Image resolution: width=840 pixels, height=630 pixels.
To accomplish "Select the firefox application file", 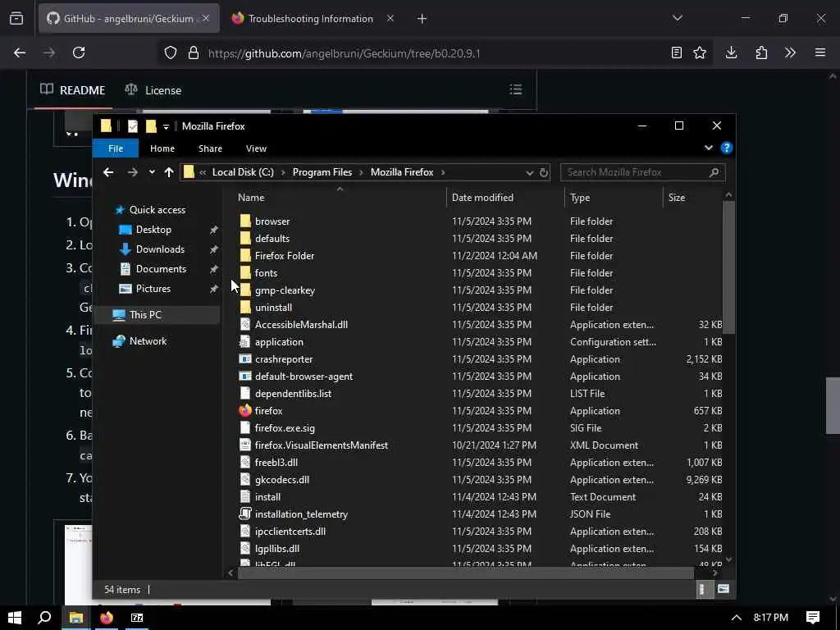I will point(268,411).
